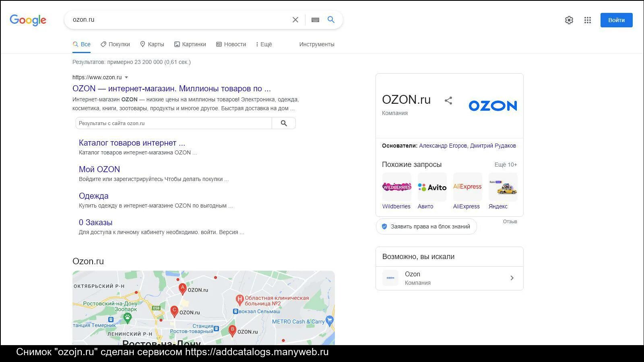Click the share icon beside OZON.ru
This screenshot has width=644, height=362.
[x=448, y=101]
